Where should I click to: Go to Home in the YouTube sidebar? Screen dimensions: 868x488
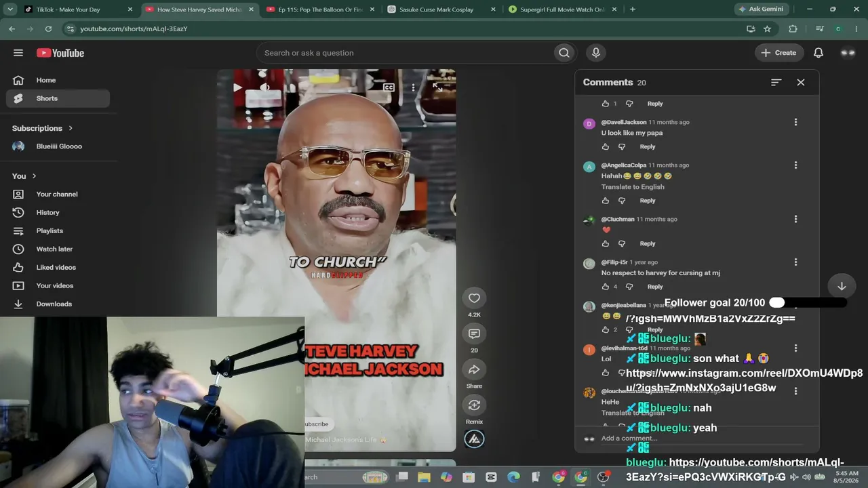[58, 80]
